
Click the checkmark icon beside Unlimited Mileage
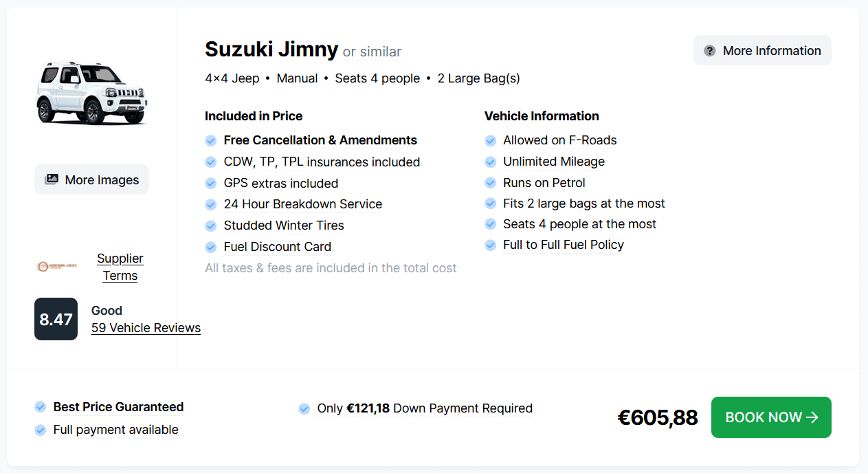[x=491, y=162]
